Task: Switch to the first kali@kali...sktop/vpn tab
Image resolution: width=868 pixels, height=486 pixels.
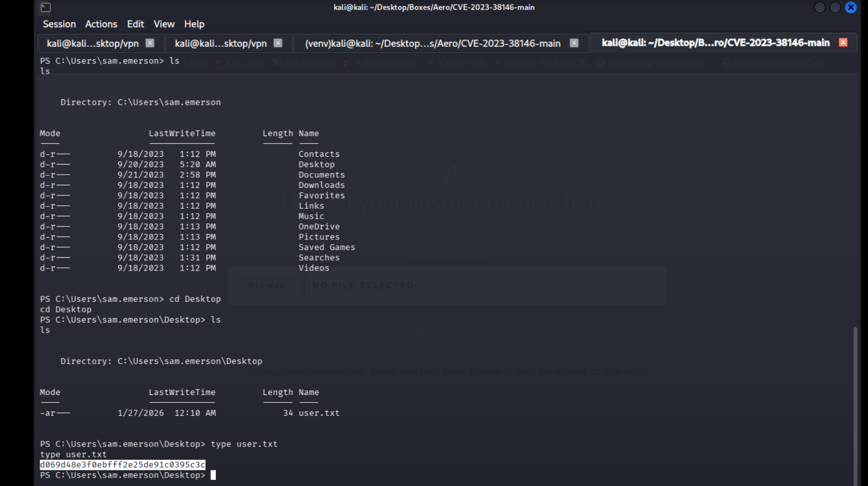Action: pyautogui.click(x=93, y=43)
